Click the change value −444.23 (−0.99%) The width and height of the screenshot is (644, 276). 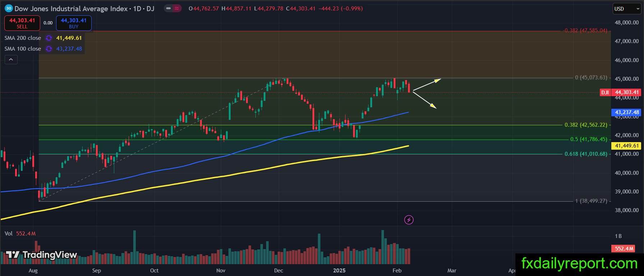[340, 8]
